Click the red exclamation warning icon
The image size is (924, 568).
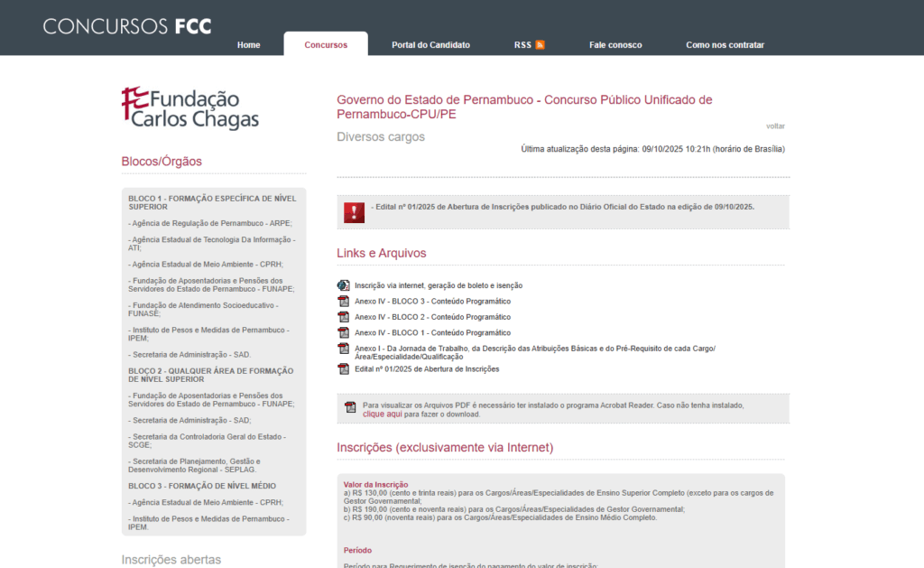click(x=354, y=211)
